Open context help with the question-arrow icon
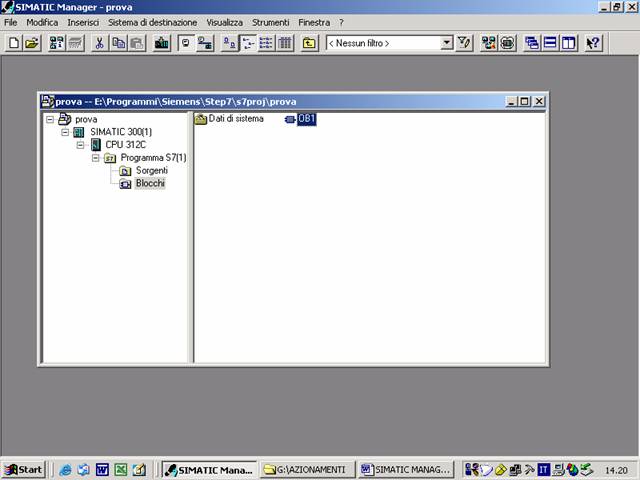This screenshot has height=480, width=640. pyautogui.click(x=593, y=43)
